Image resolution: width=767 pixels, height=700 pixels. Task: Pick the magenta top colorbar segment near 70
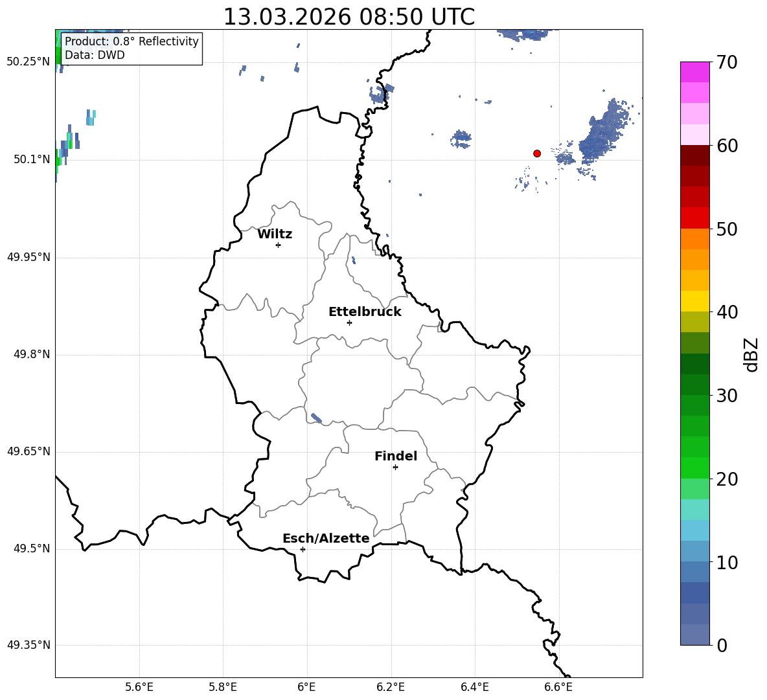point(695,72)
